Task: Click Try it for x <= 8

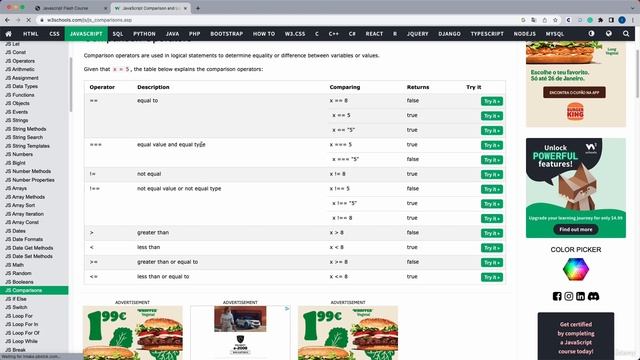Action: coord(491,277)
